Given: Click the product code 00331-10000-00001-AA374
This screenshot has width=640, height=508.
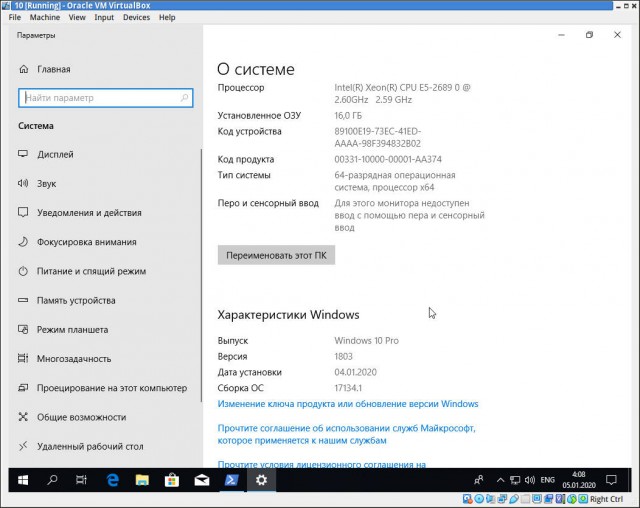Looking at the screenshot, I should point(388,159).
